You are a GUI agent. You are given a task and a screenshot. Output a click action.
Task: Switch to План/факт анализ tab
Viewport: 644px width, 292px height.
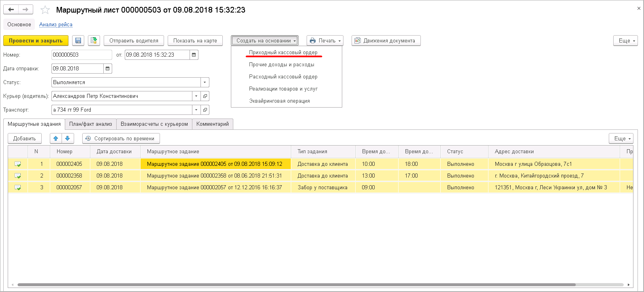(x=91, y=124)
